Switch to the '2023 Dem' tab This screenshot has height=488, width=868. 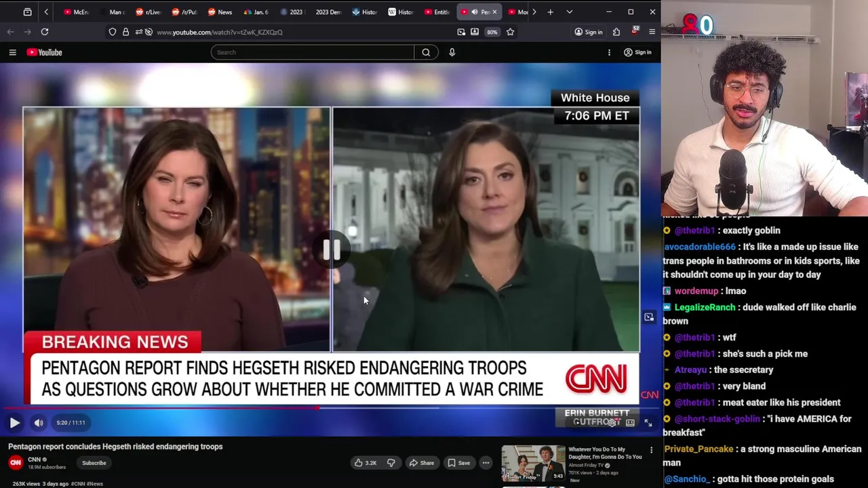[328, 12]
